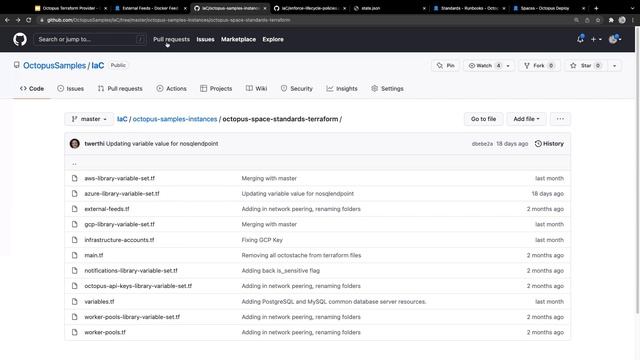Open gcp-library-variable-set.tf file
This screenshot has height=360, width=640.
(x=120, y=224)
